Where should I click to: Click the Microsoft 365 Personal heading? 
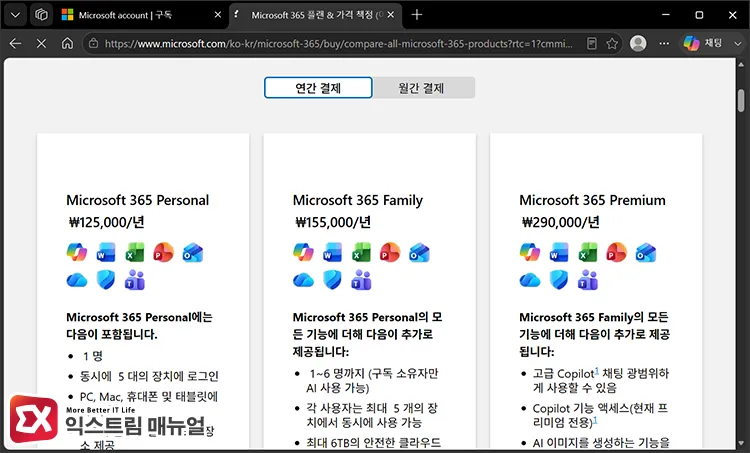click(138, 200)
